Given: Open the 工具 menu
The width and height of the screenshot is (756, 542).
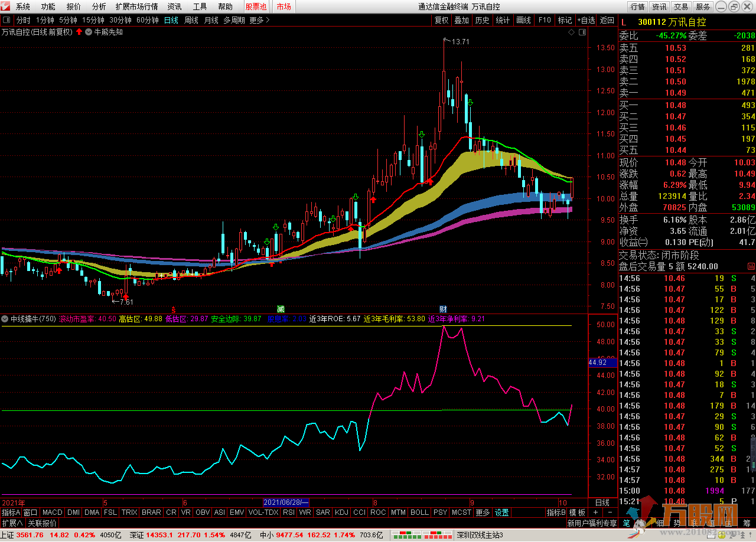Looking at the screenshot, I should [x=200, y=7].
